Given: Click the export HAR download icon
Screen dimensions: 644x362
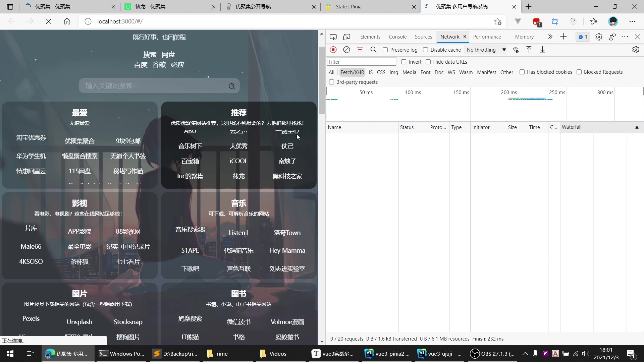Looking at the screenshot, I should pyautogui.click(x=542, y=50).
